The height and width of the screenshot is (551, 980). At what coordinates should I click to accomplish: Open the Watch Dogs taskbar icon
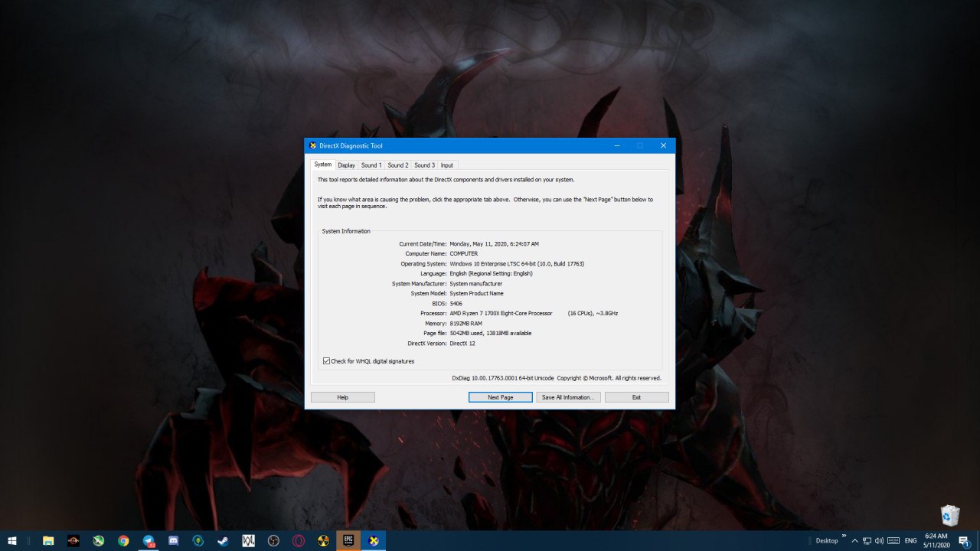pyautogui.click(x=248, y=540)
